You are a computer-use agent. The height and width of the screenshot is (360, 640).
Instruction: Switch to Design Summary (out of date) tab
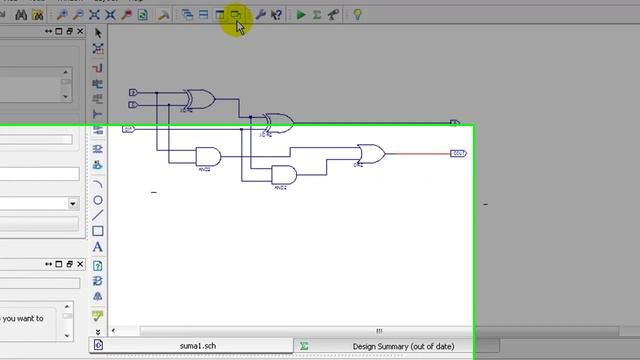396,346
